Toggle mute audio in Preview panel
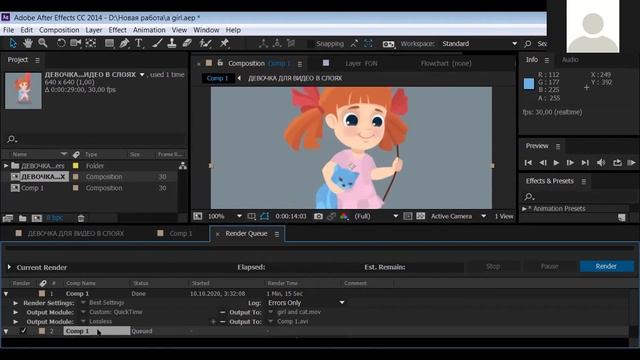640x360 pixels. click(x=601, y=162)
